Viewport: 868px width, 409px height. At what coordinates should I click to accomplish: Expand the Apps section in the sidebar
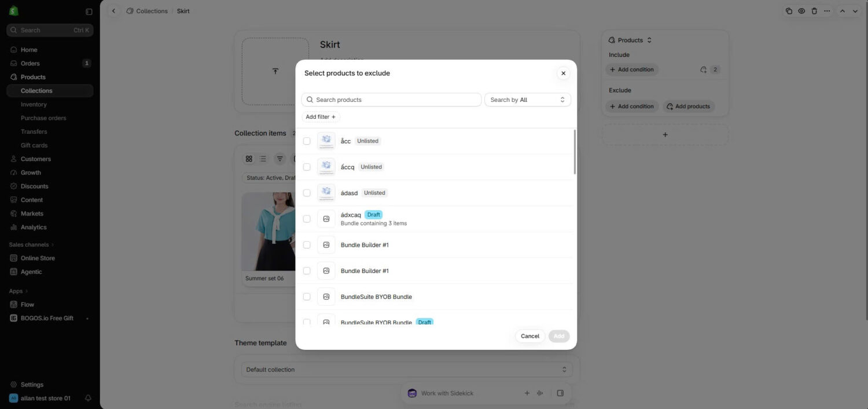[19, 291]
